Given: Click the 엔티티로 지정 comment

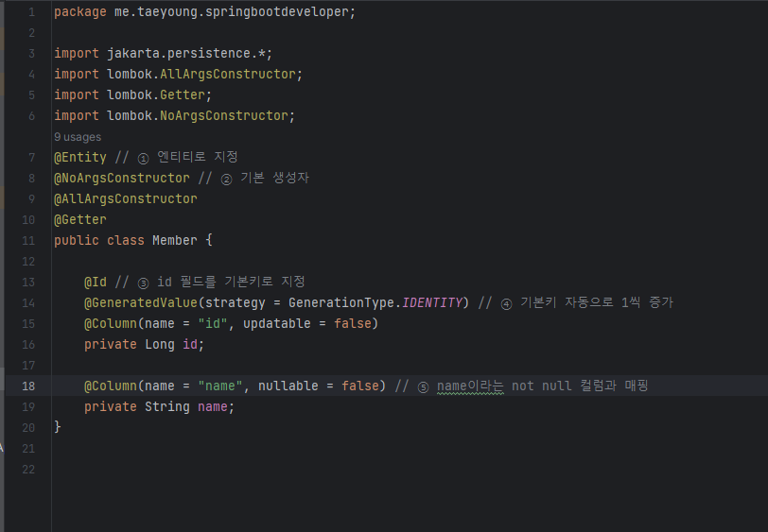Looking at the screenshot, I should click(198, 157).
